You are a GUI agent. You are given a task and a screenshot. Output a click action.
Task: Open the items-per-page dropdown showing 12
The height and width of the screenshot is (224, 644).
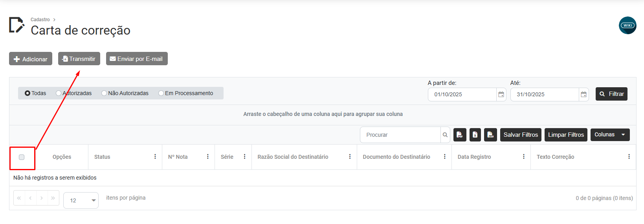(81, 200)
